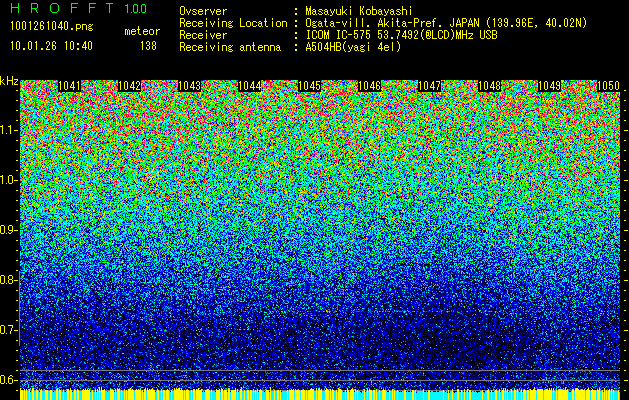
Task: Click the Ogata-vill. Akita-Pref. JAPAN location text
Action: pyautogui.click(x=446, y=23)
